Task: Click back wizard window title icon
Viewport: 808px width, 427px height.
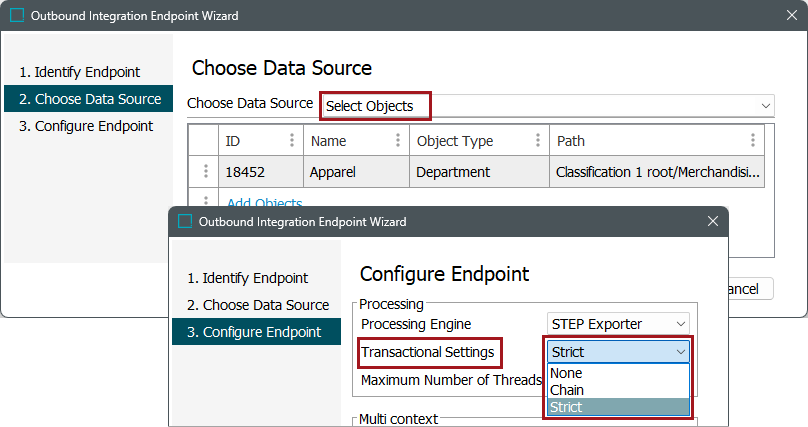Action: [x=17, y=17]
